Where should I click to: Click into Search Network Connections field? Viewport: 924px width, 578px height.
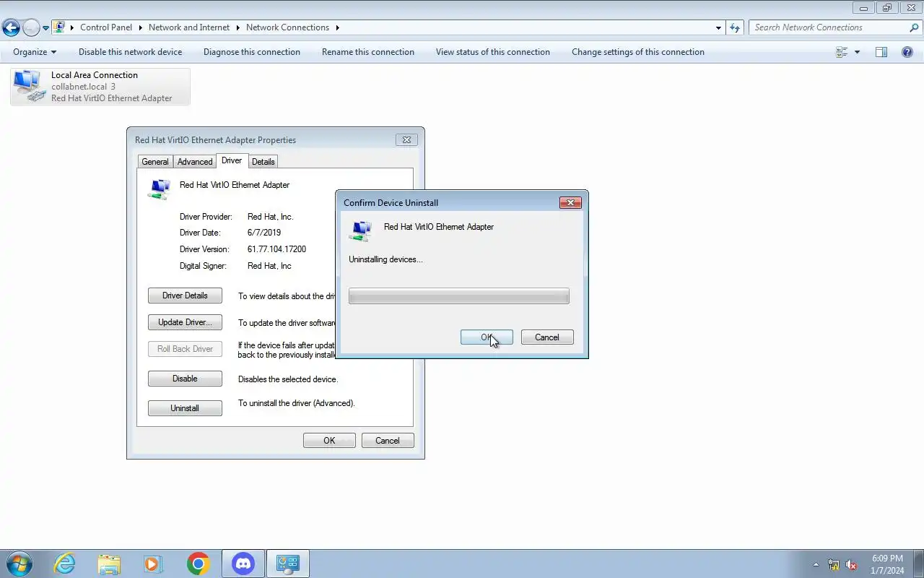[x=829, y=27]
